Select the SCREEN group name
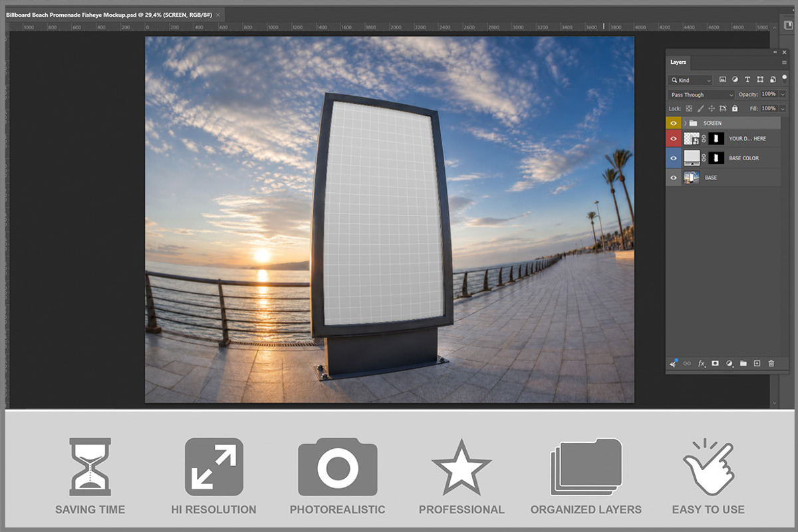Viewport: 798px width, 532px height. [x=712, y=123]
